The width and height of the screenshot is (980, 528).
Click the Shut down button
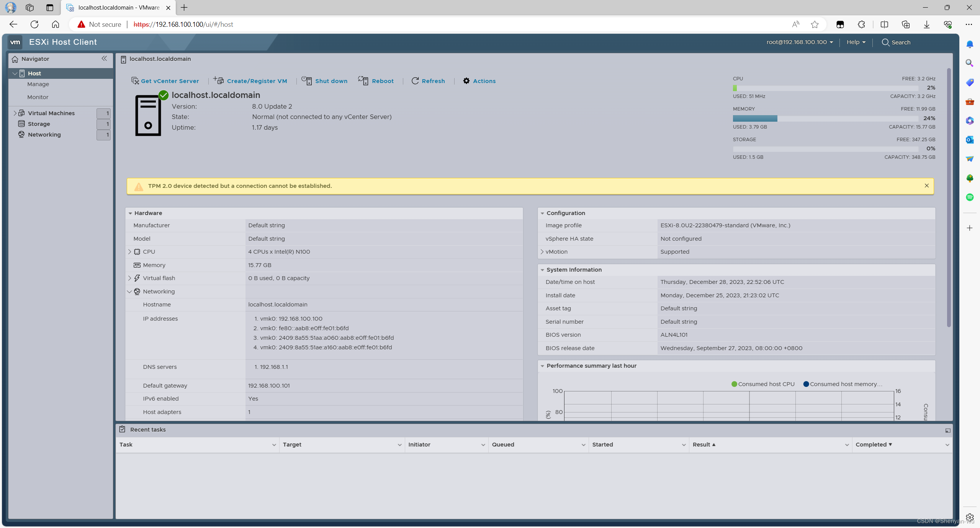tap(325, 81)
